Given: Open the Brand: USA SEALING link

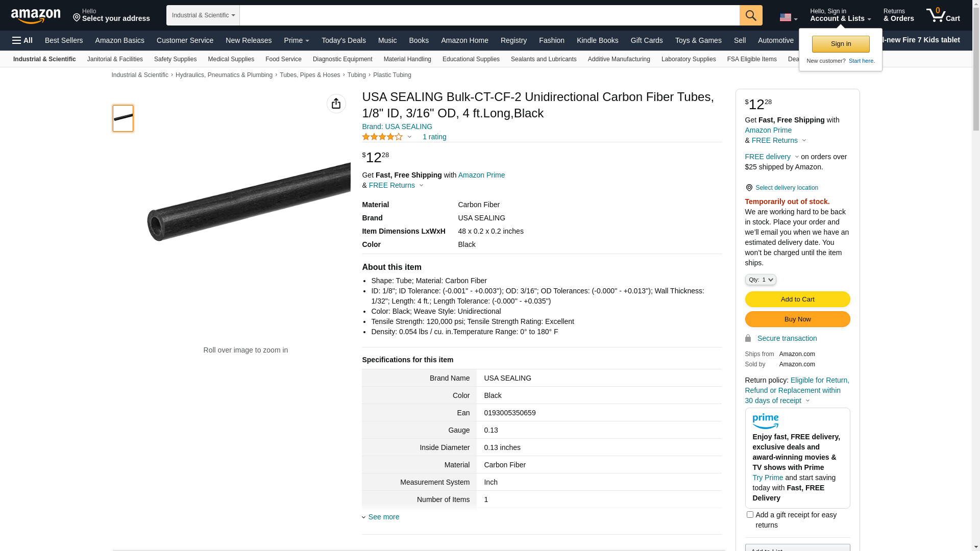Looking at the screenshot, I should click(397, 127).
